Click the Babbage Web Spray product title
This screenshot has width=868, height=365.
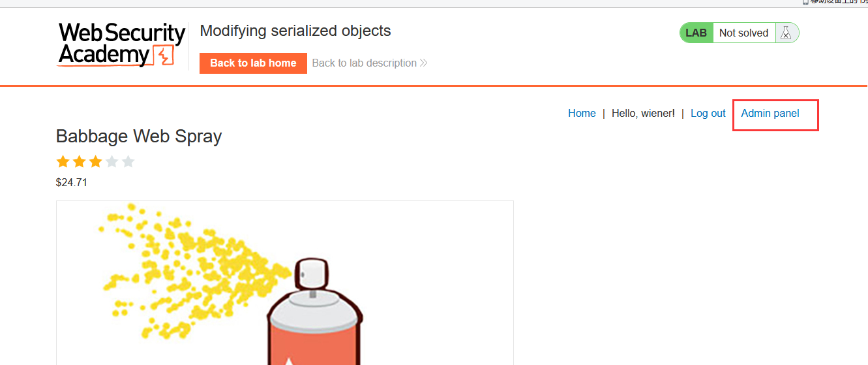139,136
